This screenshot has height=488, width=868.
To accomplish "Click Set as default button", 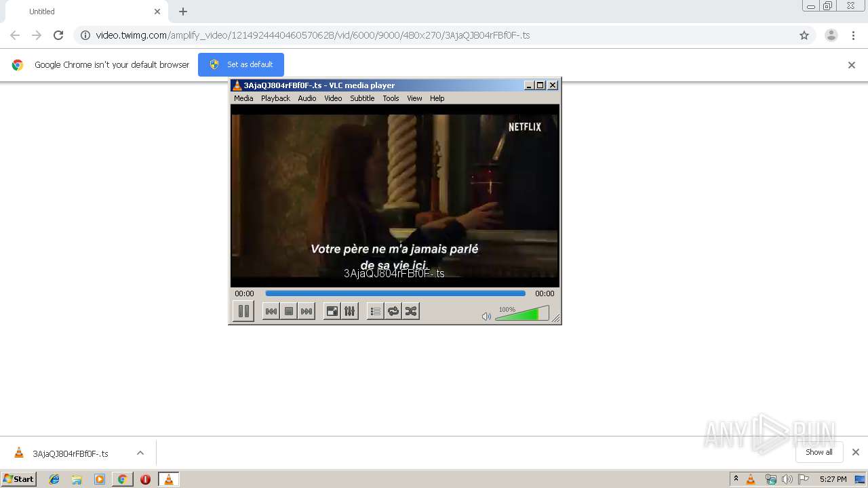I will 241,64.
